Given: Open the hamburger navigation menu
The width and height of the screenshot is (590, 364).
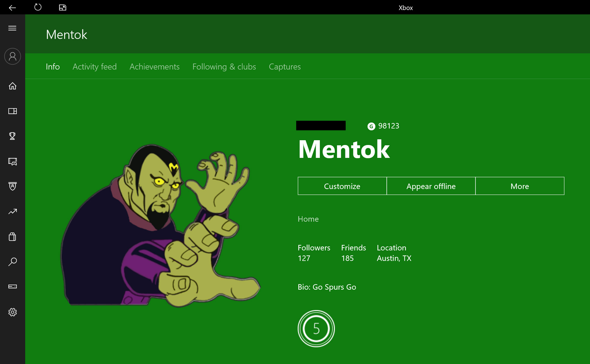Looking at the screenshot, I should 12,28.
